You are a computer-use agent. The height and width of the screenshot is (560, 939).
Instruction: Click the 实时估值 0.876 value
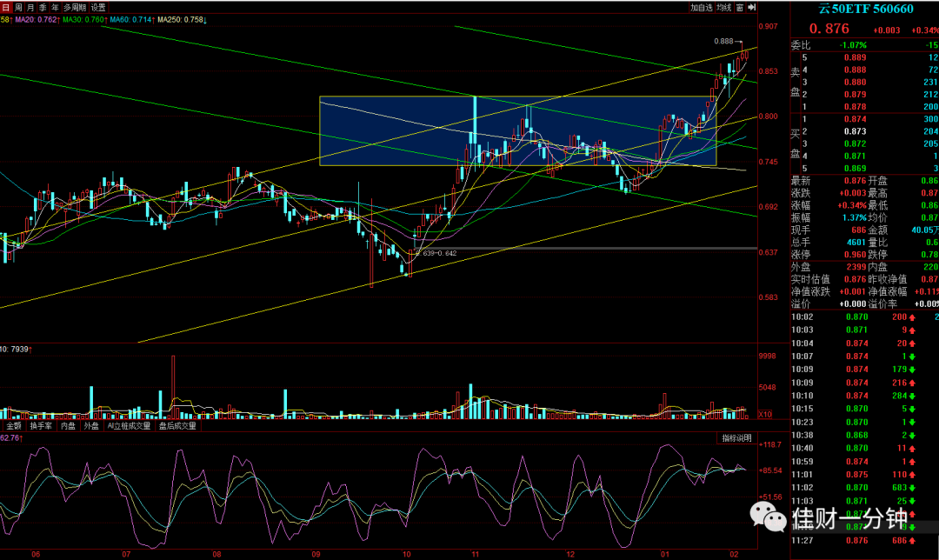(856, 279)
